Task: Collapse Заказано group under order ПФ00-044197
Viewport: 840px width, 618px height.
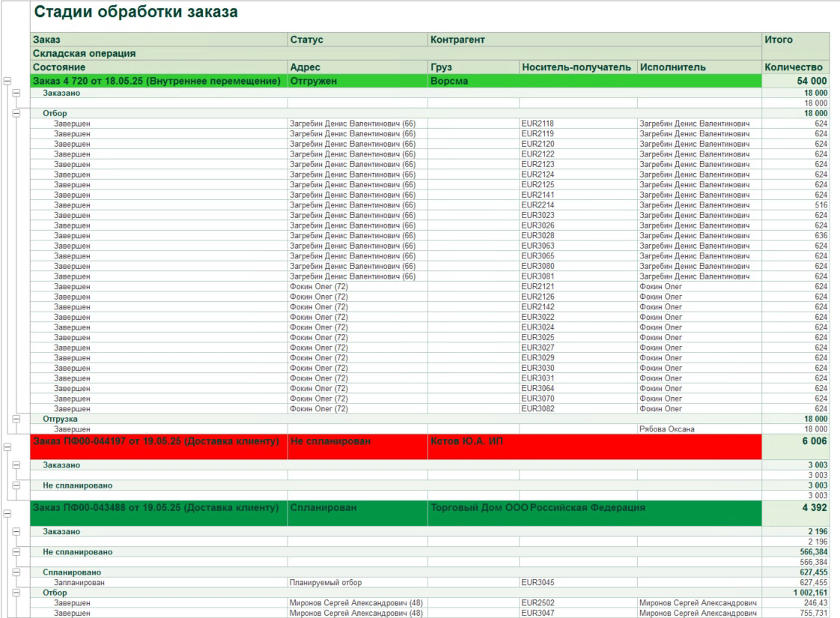Action: click(x=16, y=464)
